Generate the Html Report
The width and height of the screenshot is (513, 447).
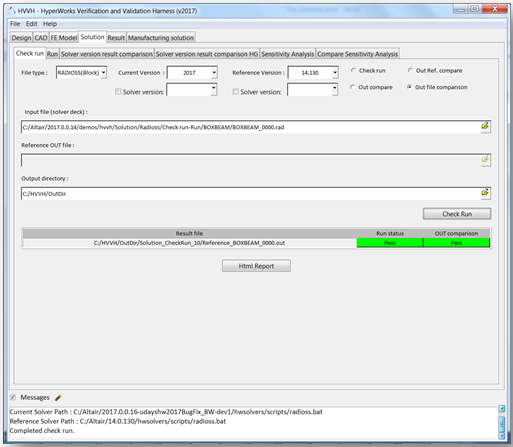coord(256,266)
